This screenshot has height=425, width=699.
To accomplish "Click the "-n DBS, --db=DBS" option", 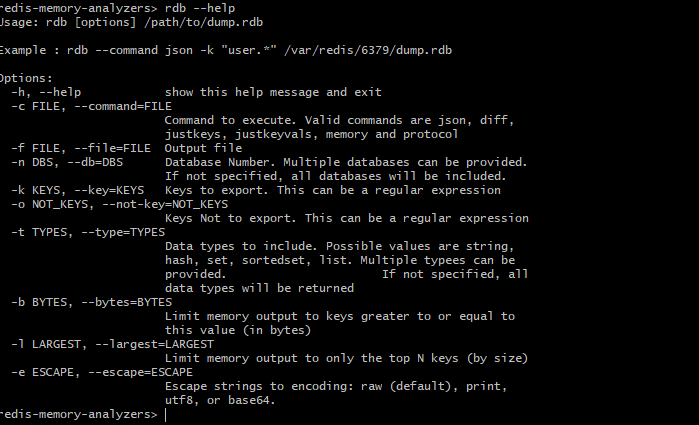I will (x=71, y=161).
